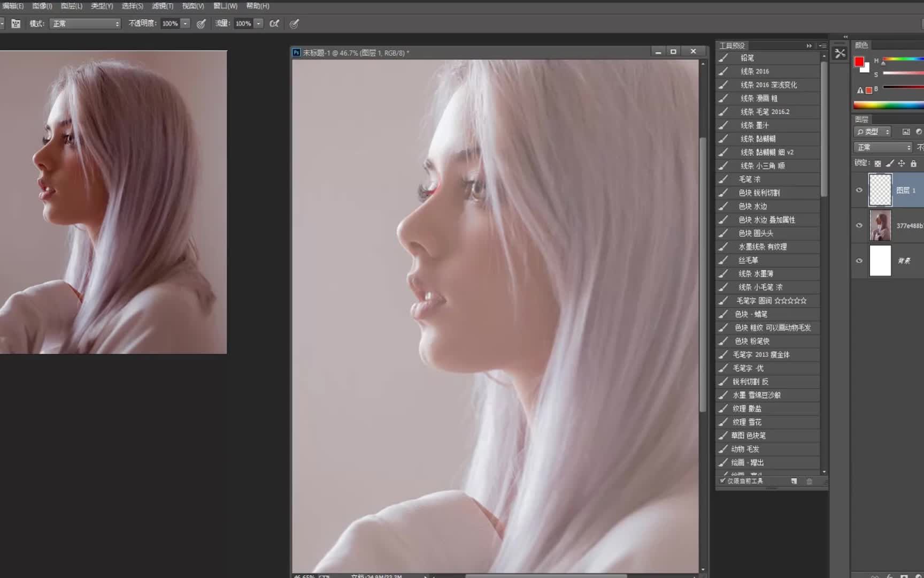The image size is (924, 578).
Task: Select the 纹理 雪花 brush preset
Action: pyautogui.click(x=768, y=422)
